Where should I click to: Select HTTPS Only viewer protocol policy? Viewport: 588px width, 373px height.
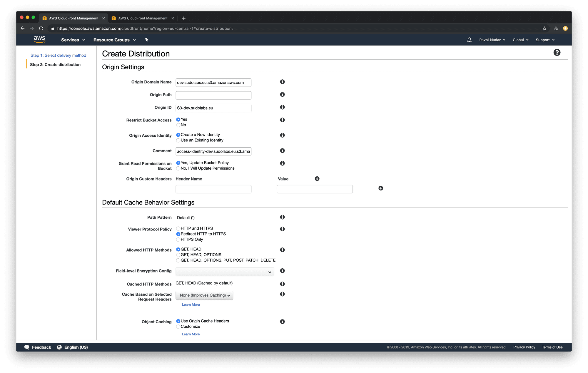coord(178,239)
